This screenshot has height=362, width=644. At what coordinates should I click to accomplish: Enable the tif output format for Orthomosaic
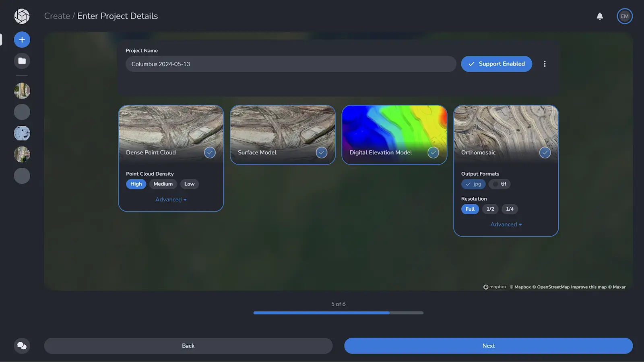[x=500, y=184]
